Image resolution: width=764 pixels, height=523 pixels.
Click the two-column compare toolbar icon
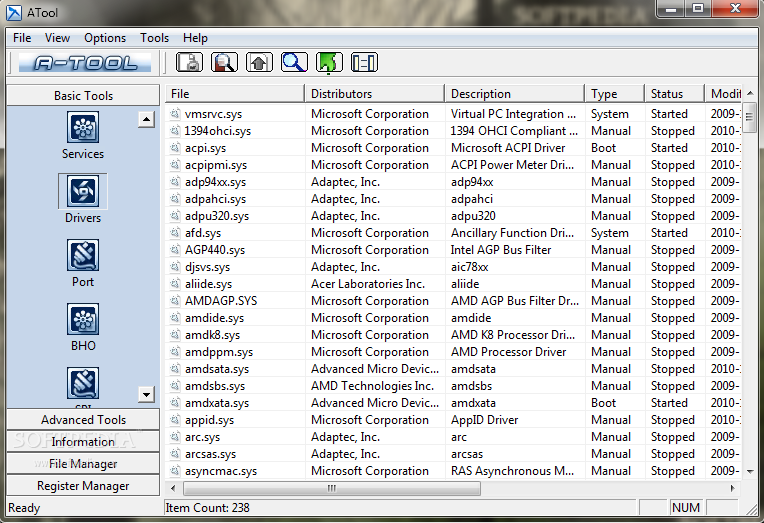click(x=364, y=62)
